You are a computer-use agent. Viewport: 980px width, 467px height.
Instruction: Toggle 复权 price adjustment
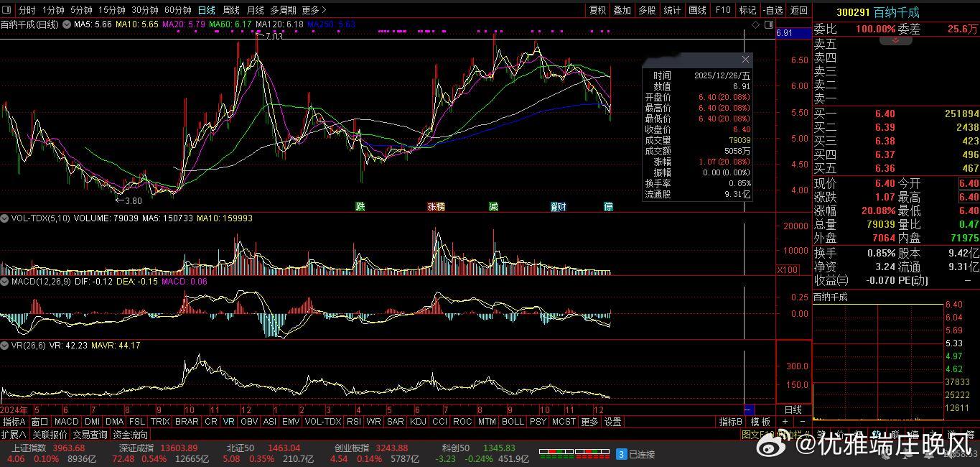[597, 10]
